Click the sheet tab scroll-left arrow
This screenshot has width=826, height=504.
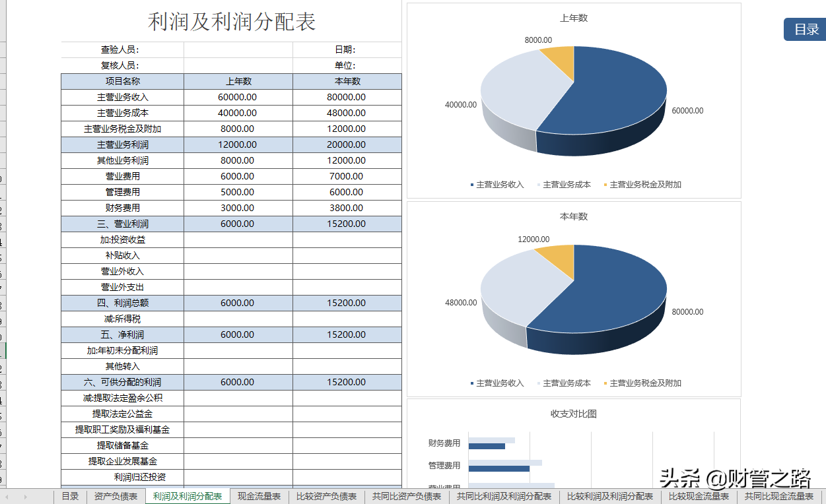pos(7,497)
